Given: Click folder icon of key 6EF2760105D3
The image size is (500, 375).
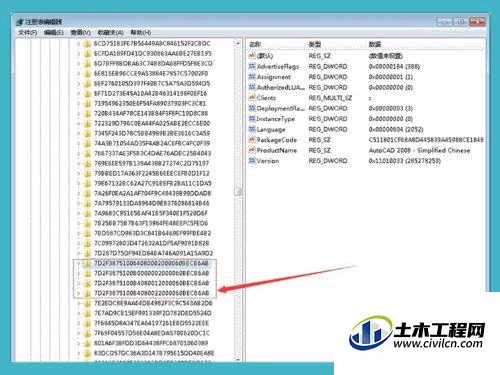Looking at the screenshot, I should tap(87, 84).
